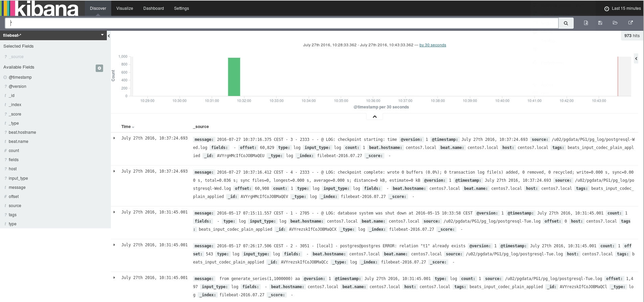Screen dimensions: 644x302
Task: Click the Kibana logo
Action: point(40,8)
